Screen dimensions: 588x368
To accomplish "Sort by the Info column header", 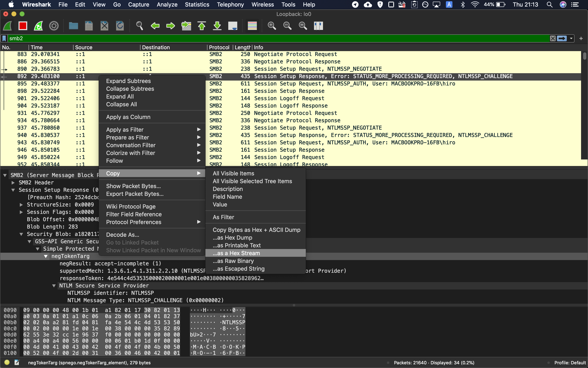I will [416, 47].
